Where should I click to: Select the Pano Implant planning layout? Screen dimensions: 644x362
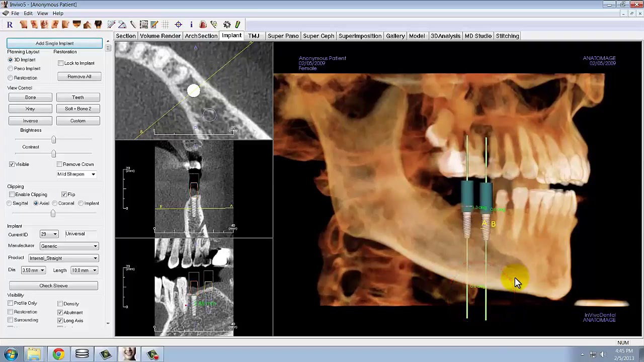pos(24,68)
